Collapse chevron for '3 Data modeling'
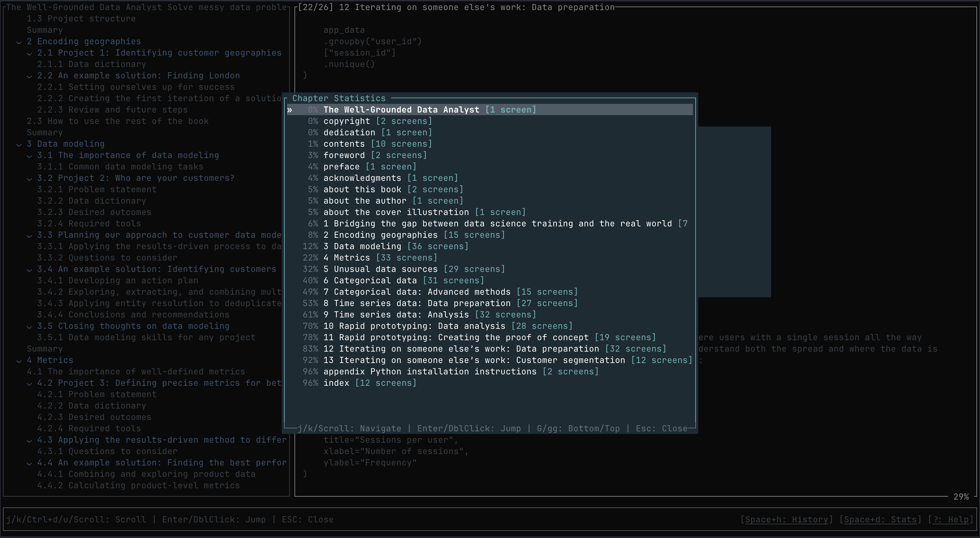 pyautogui.click(x=19, y=144)
